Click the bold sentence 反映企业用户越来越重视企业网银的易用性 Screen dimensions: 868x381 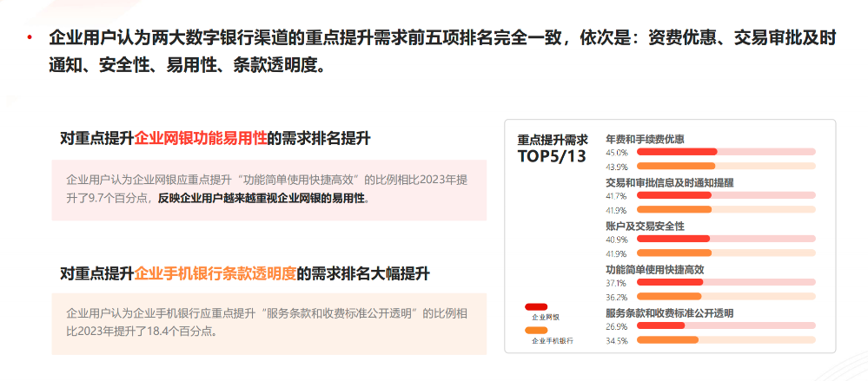coord(262,198)
